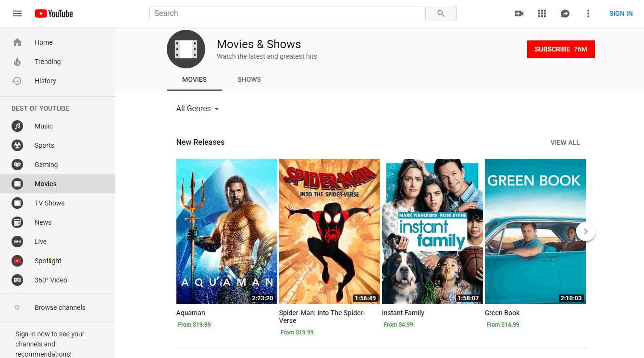Click inside the Search input field
This screenshot has width=644, height=358.
pyautogui.click(x=287, y=13)
